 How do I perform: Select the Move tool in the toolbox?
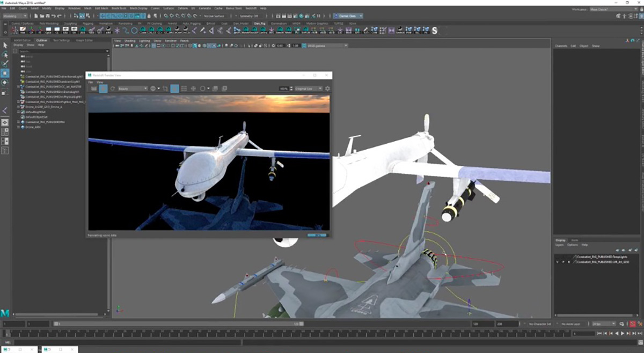(5, 73)
